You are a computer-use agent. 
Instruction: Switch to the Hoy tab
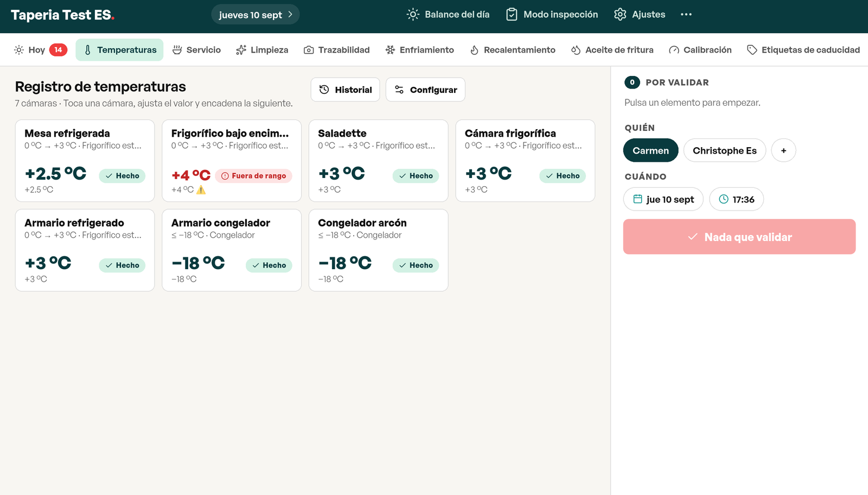pyautogui.click(x=40, y=50)
